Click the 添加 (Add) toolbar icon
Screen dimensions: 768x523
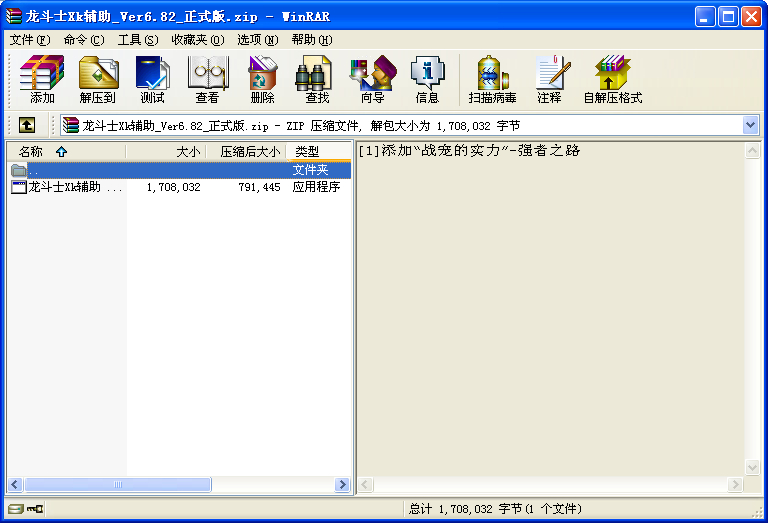(42, 79)
